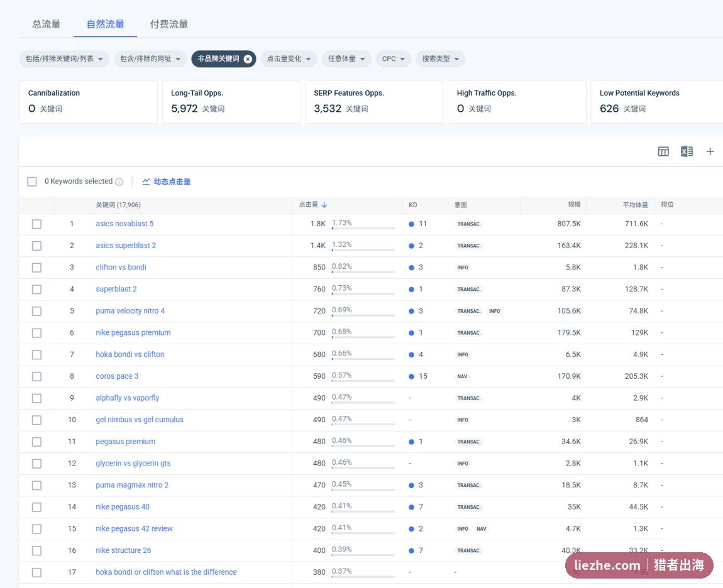723x588 pixels.
Task: Click the 807.5K value
Action: pyautogui.click(x=569, y=224)
